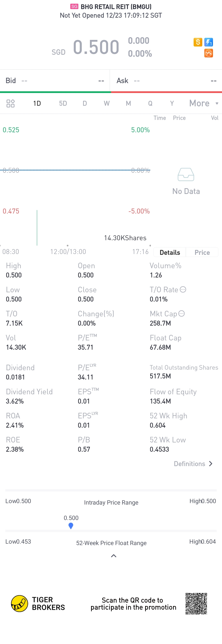Click the orange no-short-selling icon
The height and width of the screenshot is (644, 222).
pyautogui.click(x=208, y=53)
